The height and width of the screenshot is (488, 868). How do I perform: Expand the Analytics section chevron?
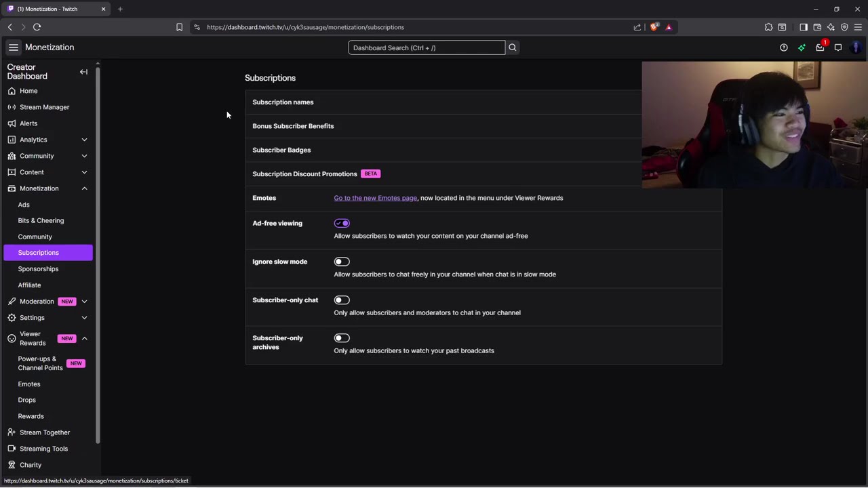(x=84, y=140)
